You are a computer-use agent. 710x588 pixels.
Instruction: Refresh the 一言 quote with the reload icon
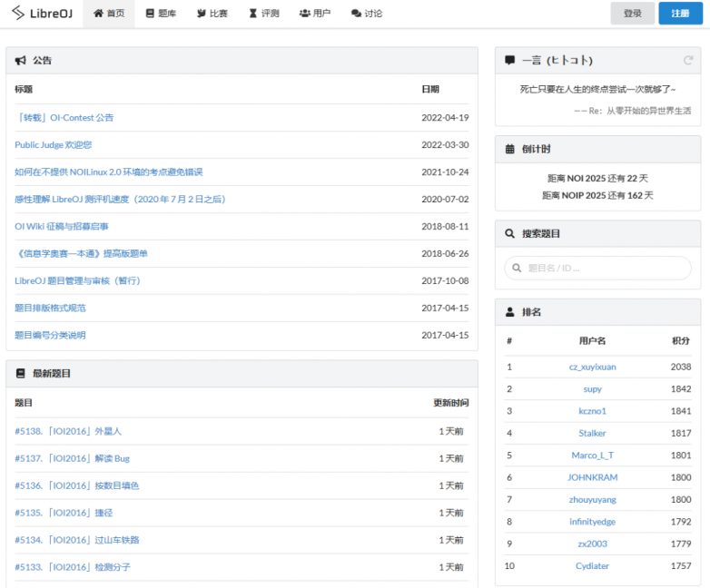click(x=688, y=61)
